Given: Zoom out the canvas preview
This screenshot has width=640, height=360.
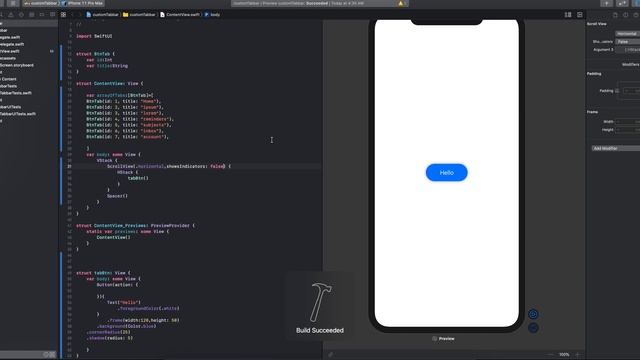Looking at the screenshot, I should tap(551, 355).
